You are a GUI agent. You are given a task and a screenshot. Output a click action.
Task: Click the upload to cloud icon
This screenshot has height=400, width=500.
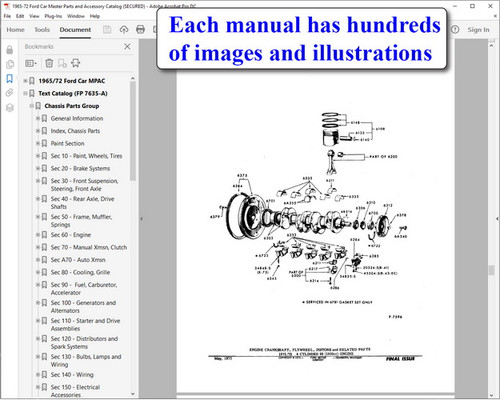(124, 30)
